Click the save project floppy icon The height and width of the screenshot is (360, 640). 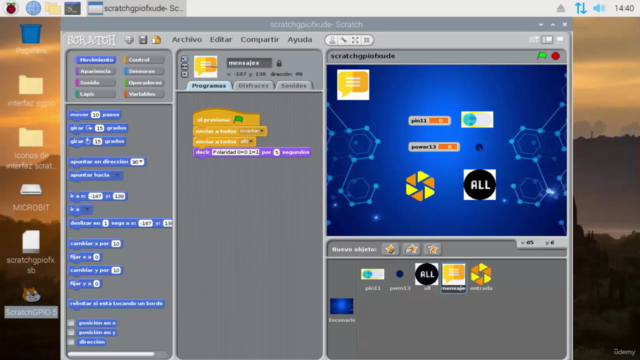143,40
